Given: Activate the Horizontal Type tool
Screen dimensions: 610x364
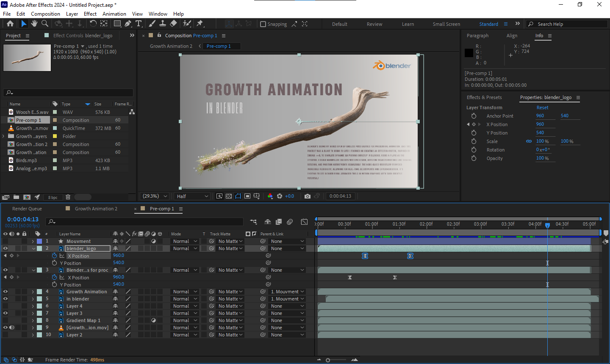Looking at the screenshot, I should [139, 24].
